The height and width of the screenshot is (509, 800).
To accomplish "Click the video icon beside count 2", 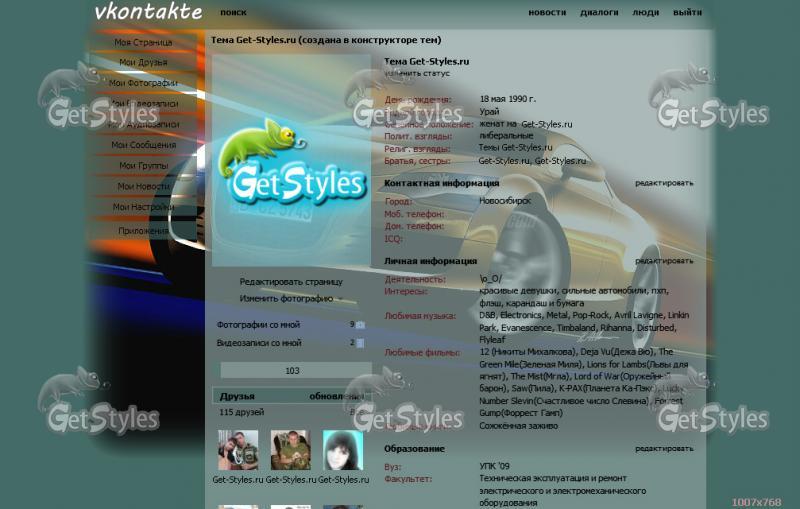I will click(x=360, y=343).
